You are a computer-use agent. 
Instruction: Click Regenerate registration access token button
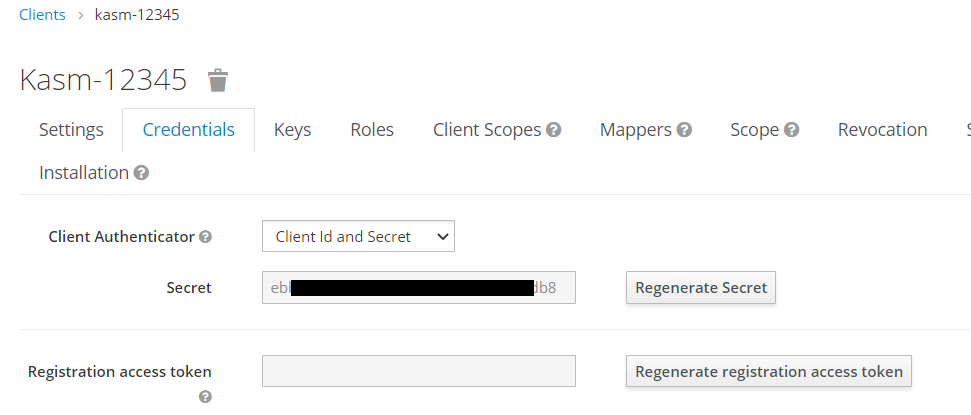(x=768, y=372)
